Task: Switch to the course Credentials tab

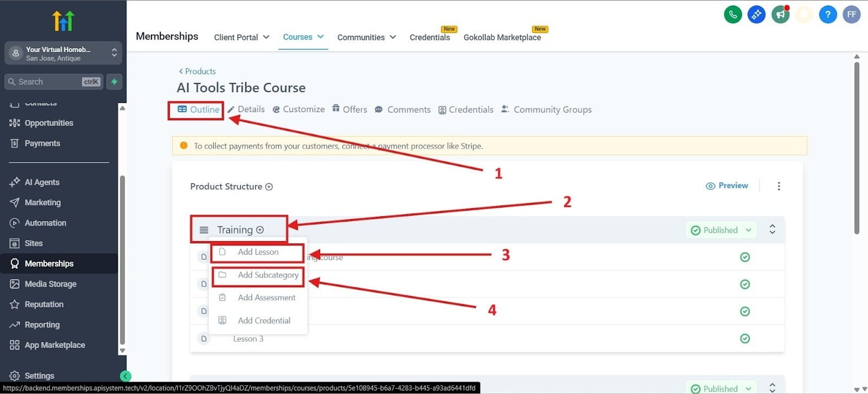Action: click(466, 109)
